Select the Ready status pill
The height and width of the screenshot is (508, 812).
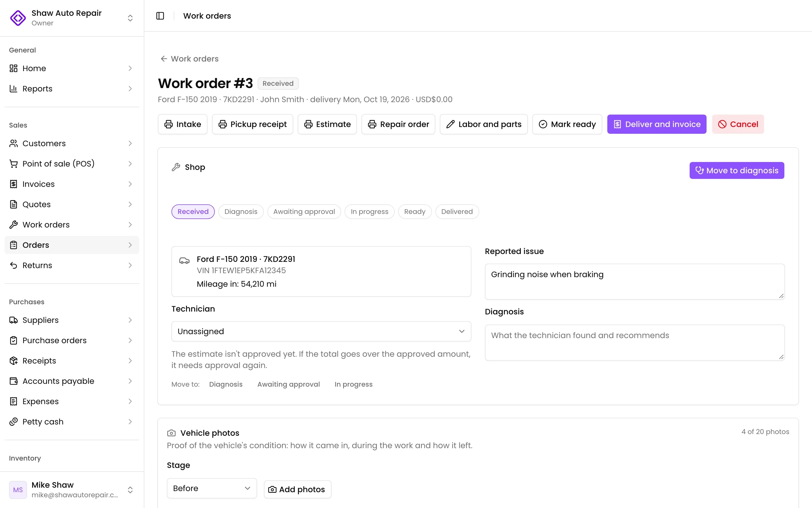pos(415,212)
